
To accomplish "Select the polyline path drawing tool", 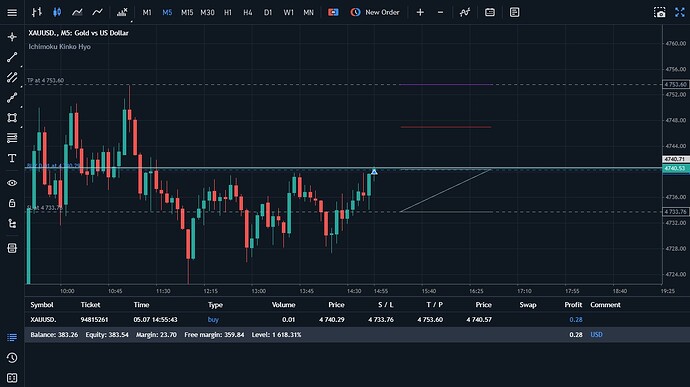I will [x=12, y=97].
